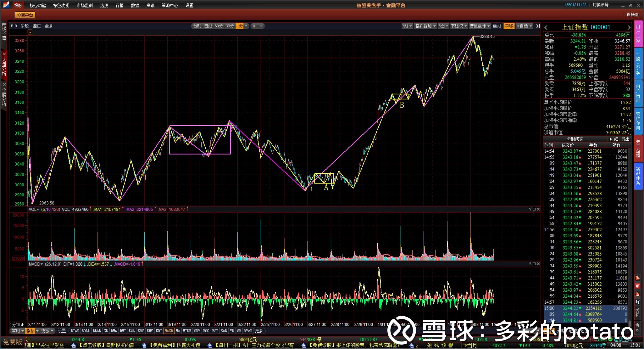Switch chart period to 日线
The width and height of the screenshot is (644, 349).
(208, 26)
